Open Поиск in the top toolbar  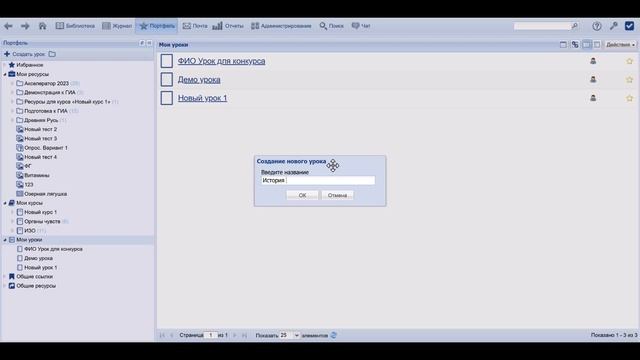pyautogui.click(x=331, y=26)
